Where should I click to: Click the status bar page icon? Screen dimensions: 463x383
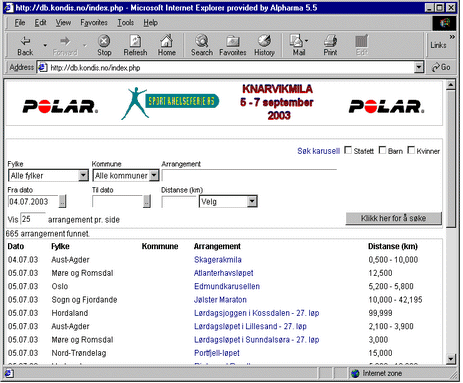pyautogui.click(x=8, y=373)
